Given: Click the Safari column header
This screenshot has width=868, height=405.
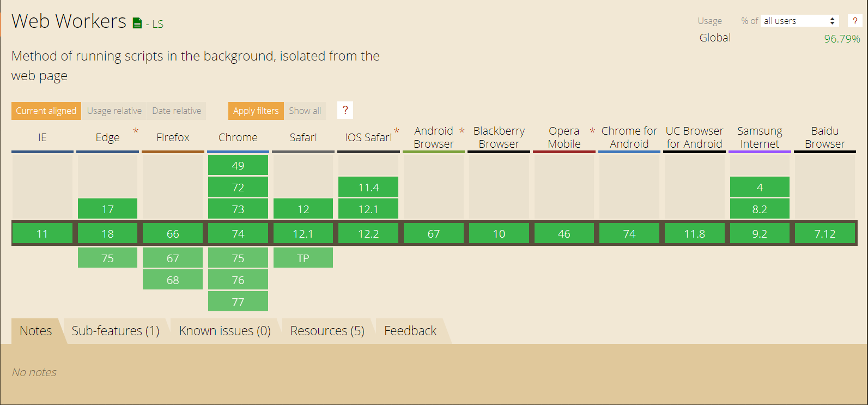Looking at the screenshot, I should tap(303, 137).
